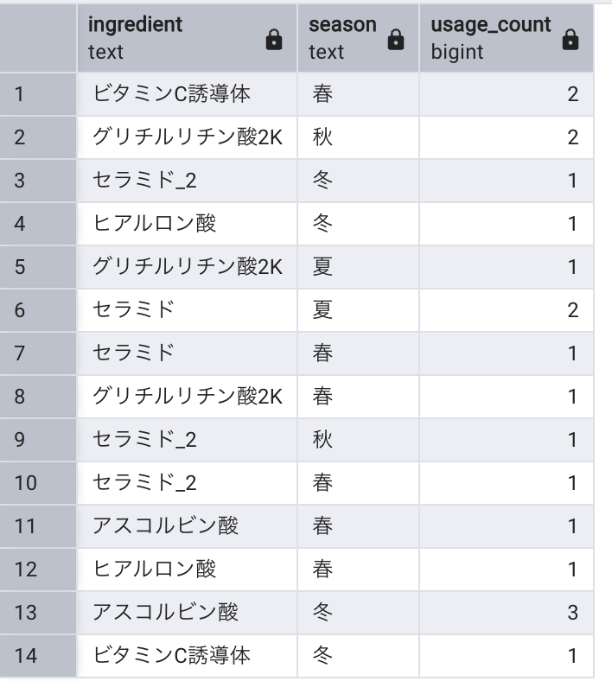Click アスコルビン酸 cell in row 11

pyautogui.click(x=187, y=526)
